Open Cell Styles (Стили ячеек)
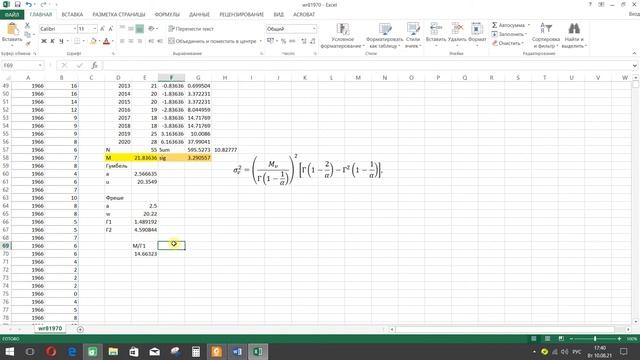 (x=413, y=36)
